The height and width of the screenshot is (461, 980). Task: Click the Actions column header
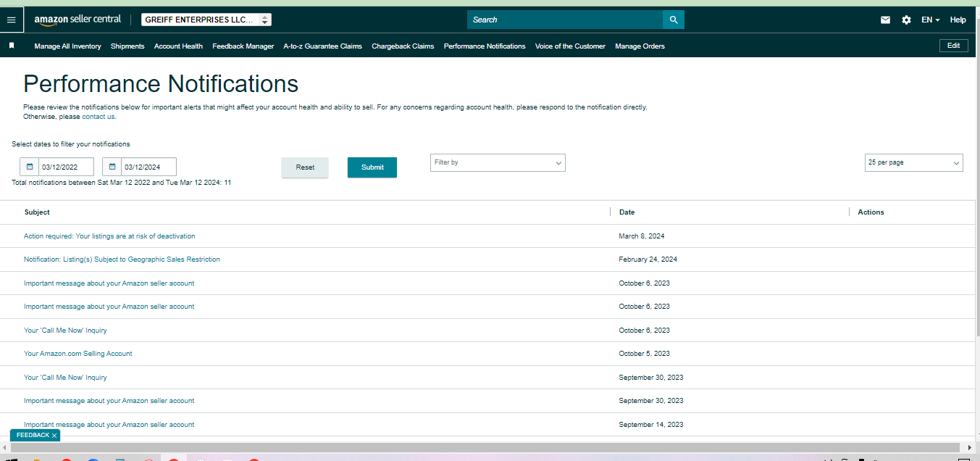coord(871,212)
